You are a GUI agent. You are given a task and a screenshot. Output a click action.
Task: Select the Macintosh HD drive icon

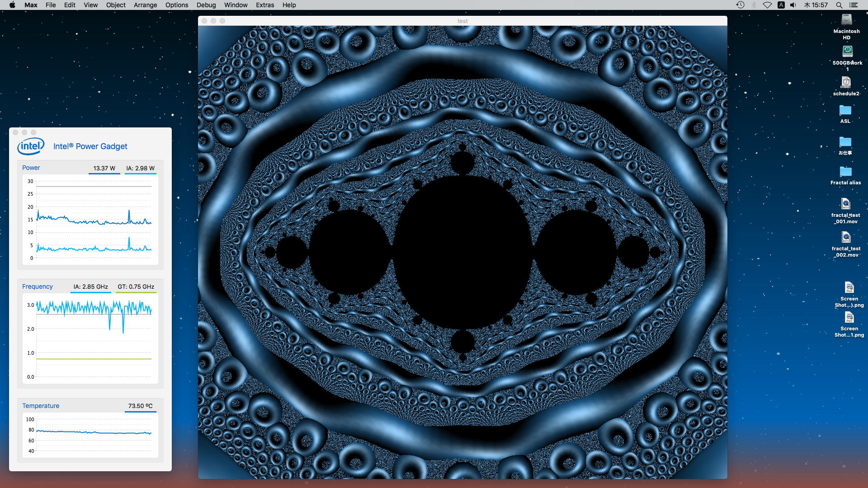[x=846, y=21]
